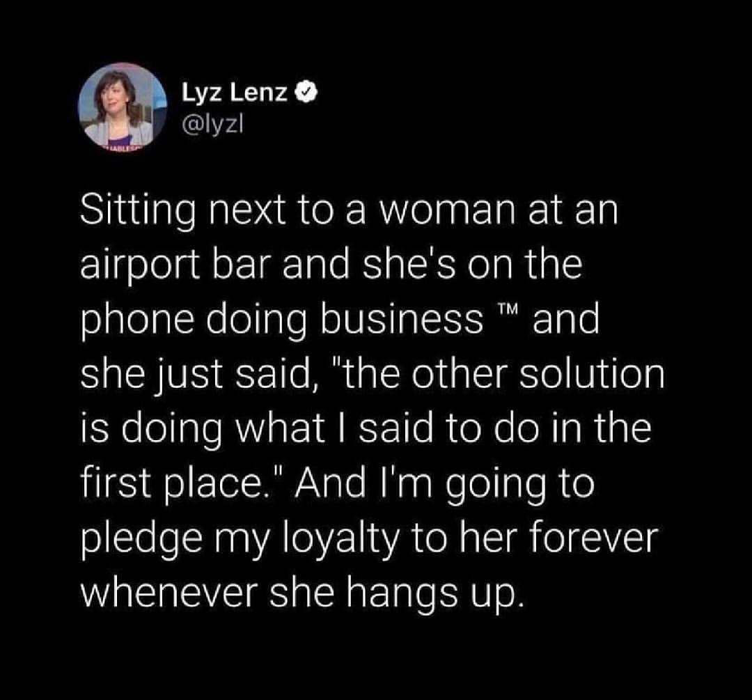
Task: Click the word "woman" in first line
Action: point(448,212)
